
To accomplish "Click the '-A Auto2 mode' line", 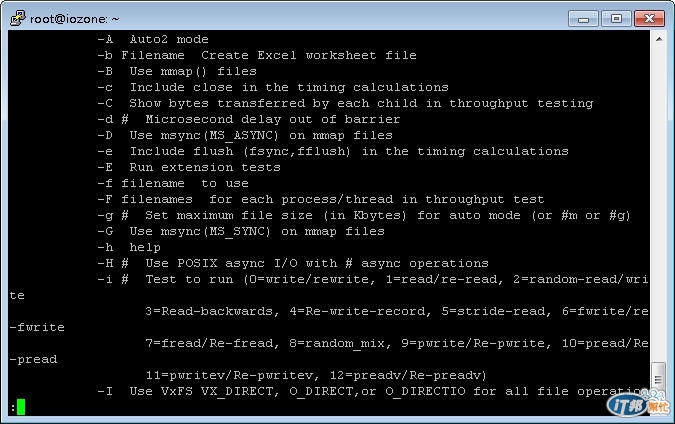I will pyautogui.click(x=153, y=40).
